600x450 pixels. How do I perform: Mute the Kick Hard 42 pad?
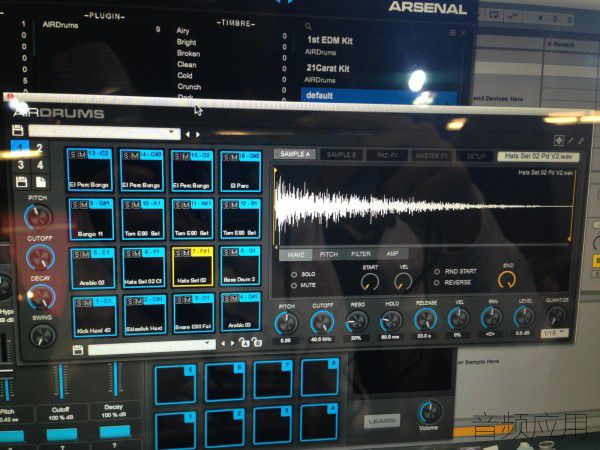click(x=87, y=303)
